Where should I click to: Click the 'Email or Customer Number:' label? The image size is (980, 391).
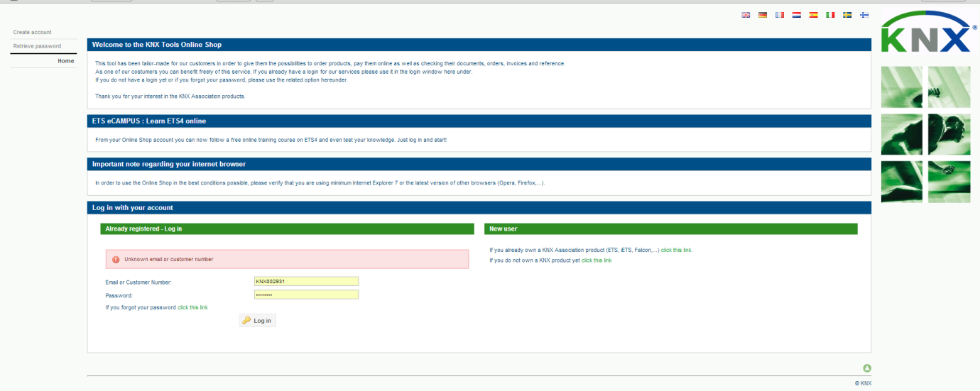tap(138, 282)
